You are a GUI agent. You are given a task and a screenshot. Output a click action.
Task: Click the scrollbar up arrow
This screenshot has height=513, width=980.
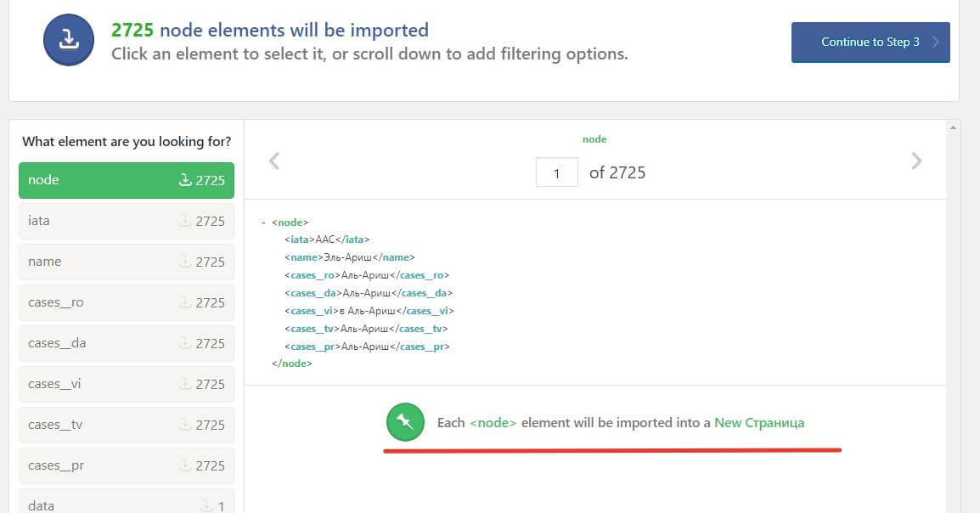954,127
